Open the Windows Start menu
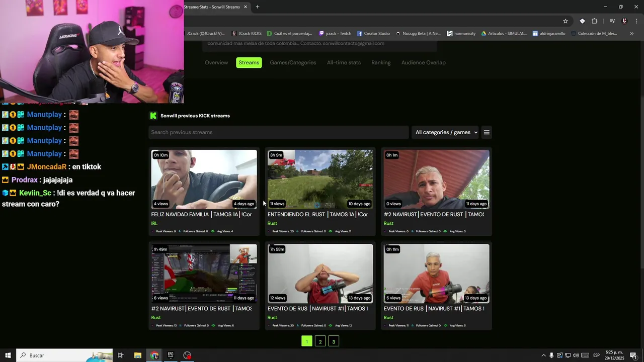644x362 pixels. click(8, 355)
